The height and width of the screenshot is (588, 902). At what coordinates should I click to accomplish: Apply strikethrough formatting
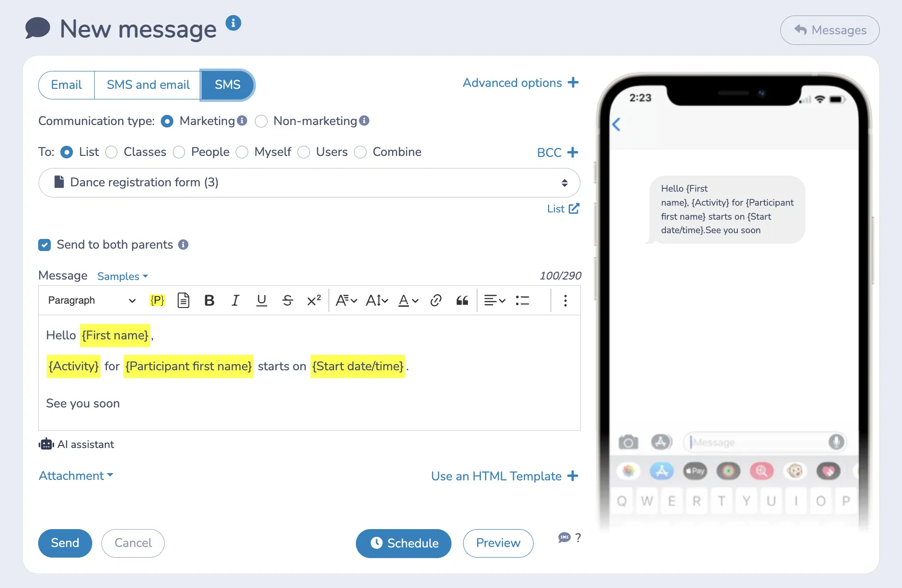287,300
